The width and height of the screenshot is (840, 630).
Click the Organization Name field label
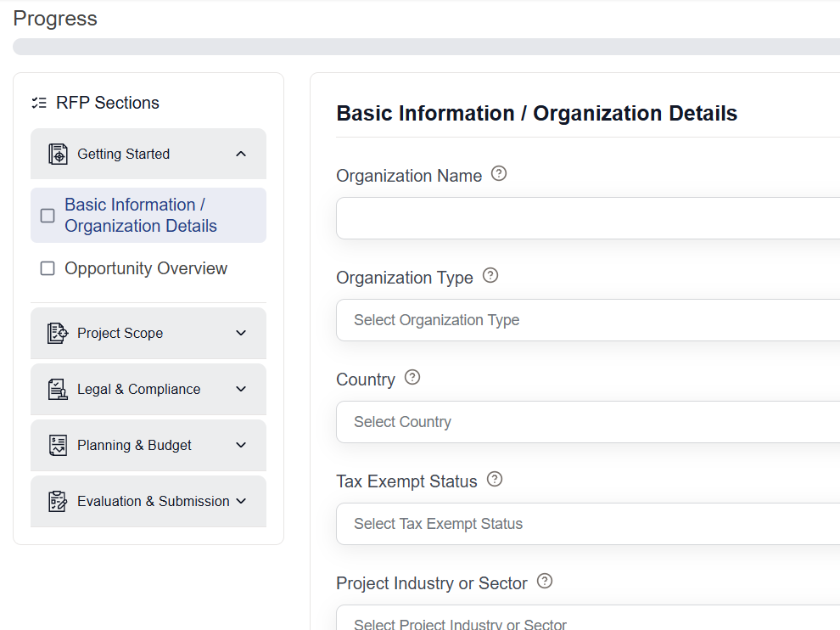coord(409,176)
